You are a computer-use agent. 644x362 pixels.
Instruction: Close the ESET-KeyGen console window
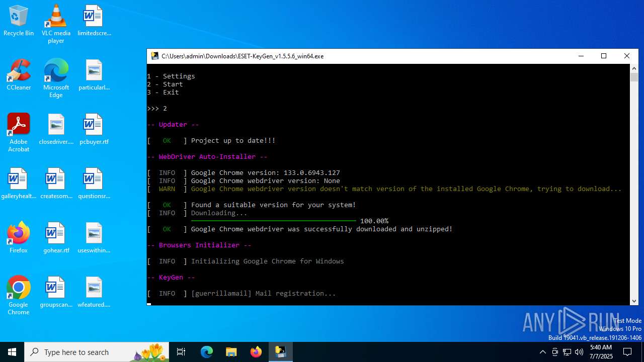point(627,56)
